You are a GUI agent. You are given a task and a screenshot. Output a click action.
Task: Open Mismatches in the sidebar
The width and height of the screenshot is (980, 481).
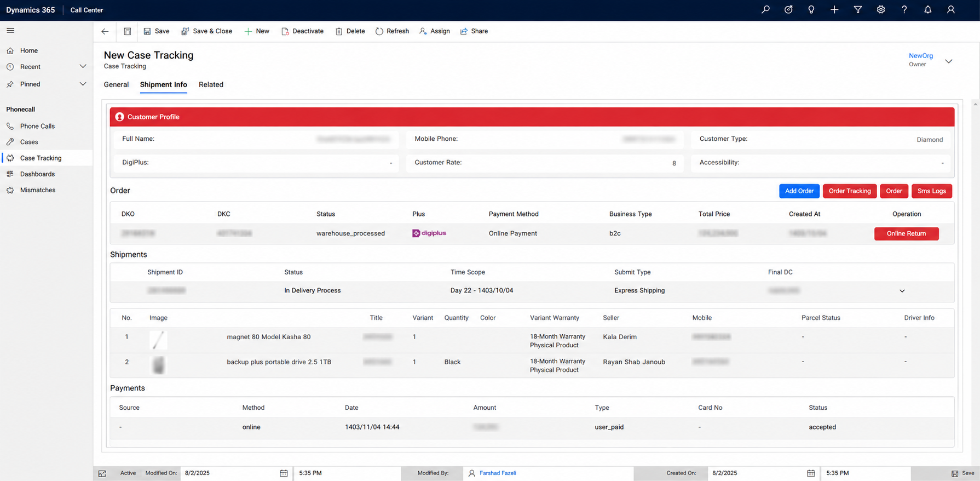coord(38,190)
